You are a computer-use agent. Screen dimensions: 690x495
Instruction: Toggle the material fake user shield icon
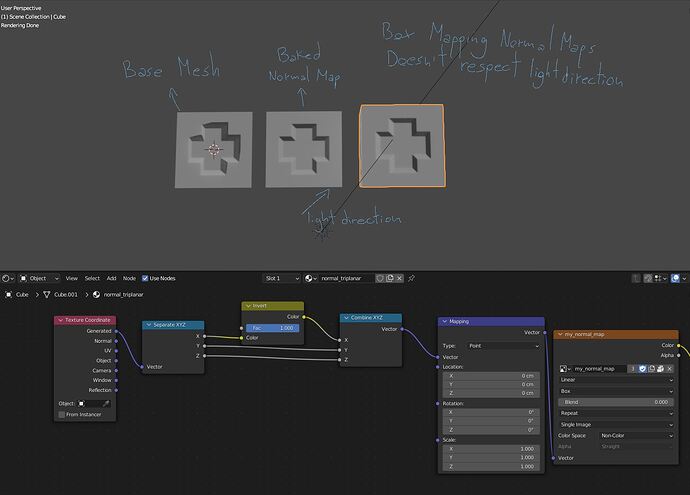[380, 279]
